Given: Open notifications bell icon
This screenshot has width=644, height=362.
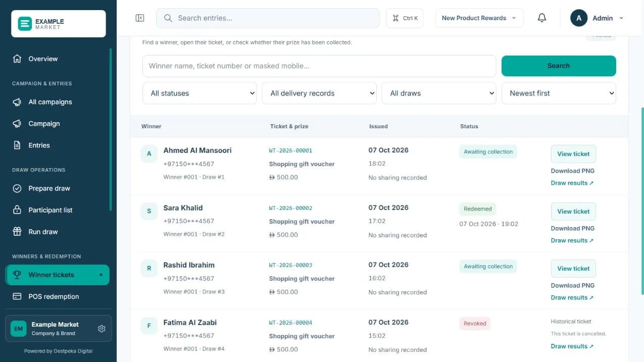Looking at the screenshot, I should (x=542, y=18).
